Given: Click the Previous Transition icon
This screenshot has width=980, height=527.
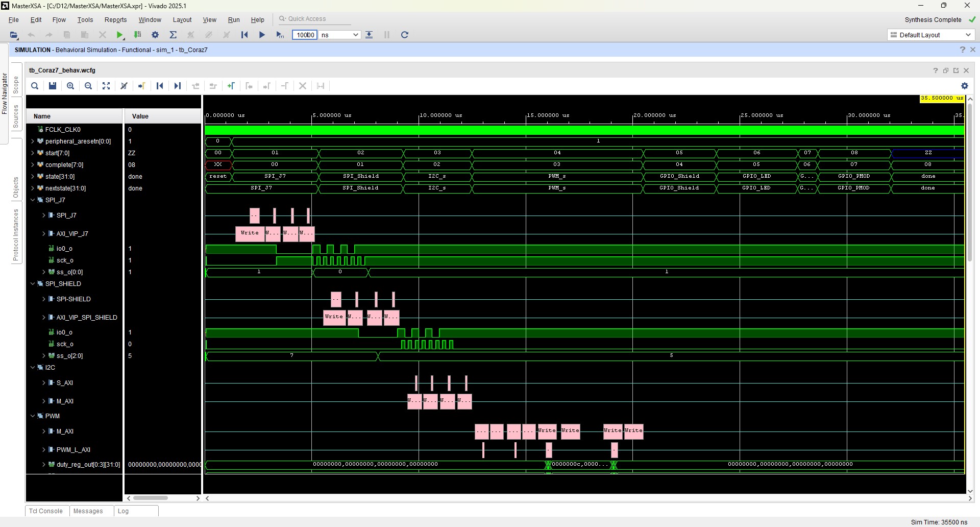Looking at the screenshot, I should coord(195,86).
